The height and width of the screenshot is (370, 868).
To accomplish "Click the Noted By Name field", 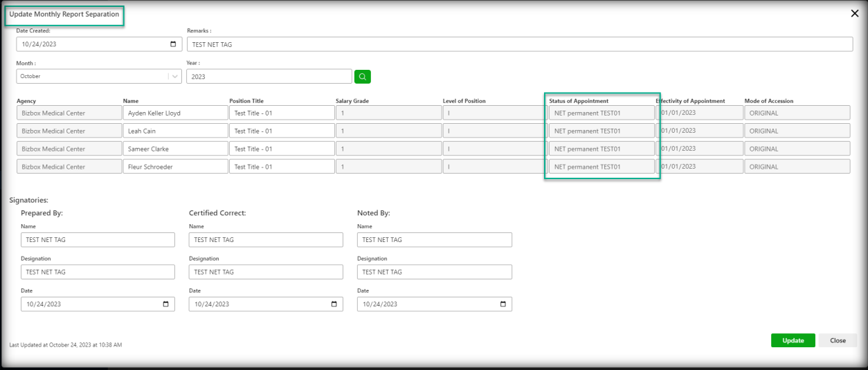I will tap(434, 240).
